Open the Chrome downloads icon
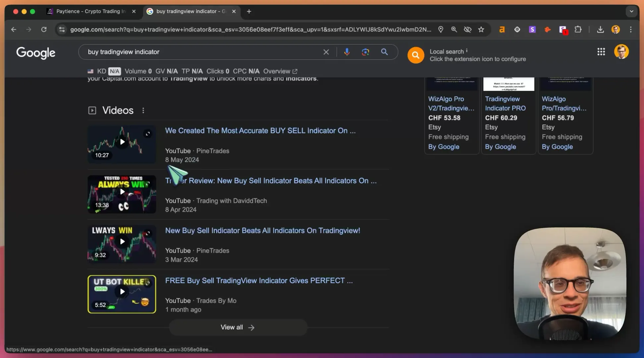Screen dimensions: 644x358 (x=600, y=30)
